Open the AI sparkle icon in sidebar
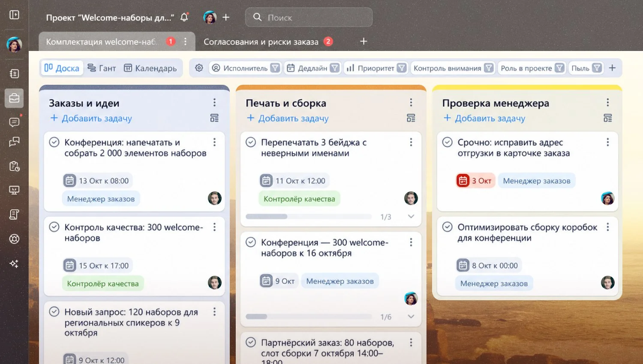Viewport: 643px width, 364px height. click(x=14, y=264)
